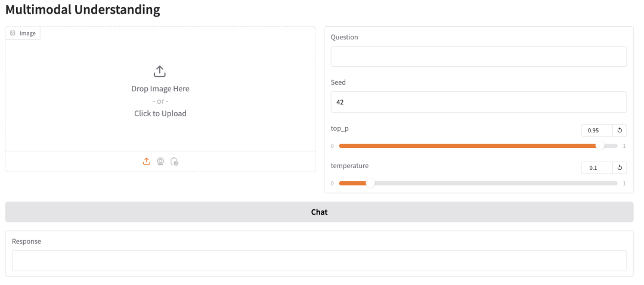Select the paste-from-clipboard source icon
The image size is (644, 285).
point(175,162)
